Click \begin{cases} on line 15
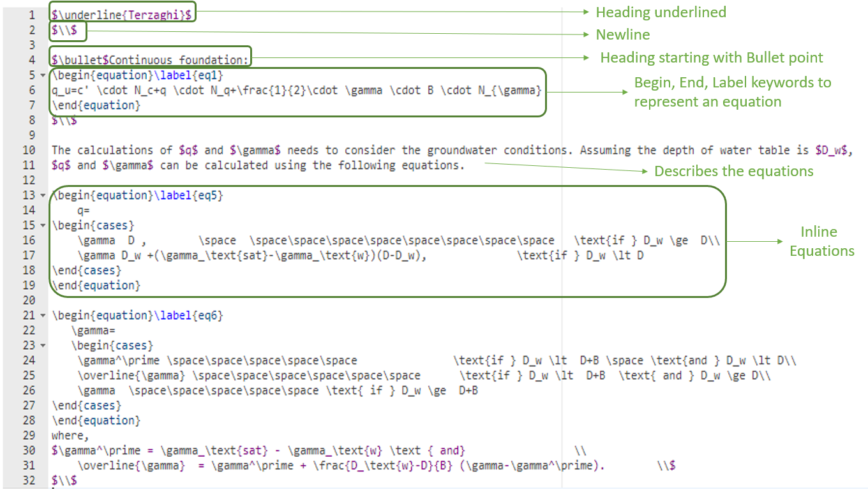The image size is (868, 490). point(93,225)
